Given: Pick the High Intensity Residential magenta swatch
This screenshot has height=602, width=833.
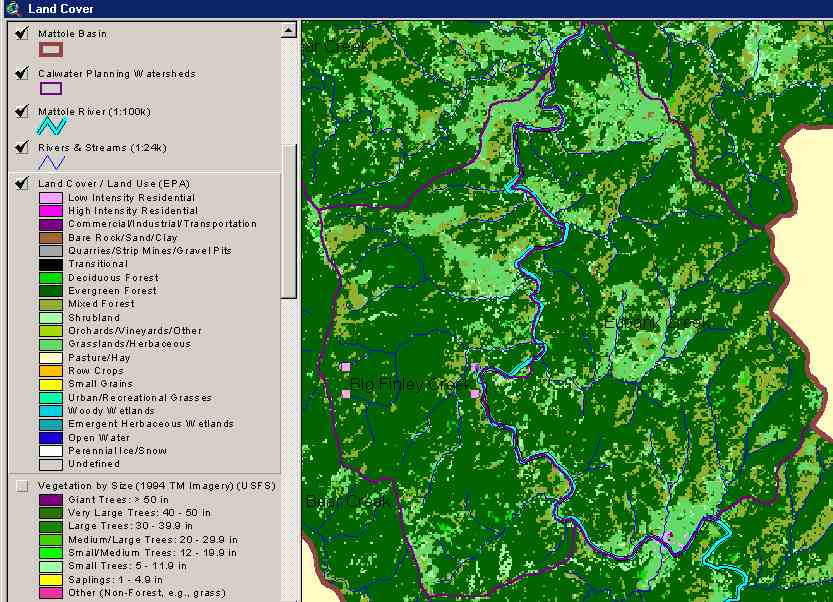Looking at the screenshot, I should 51,211.
